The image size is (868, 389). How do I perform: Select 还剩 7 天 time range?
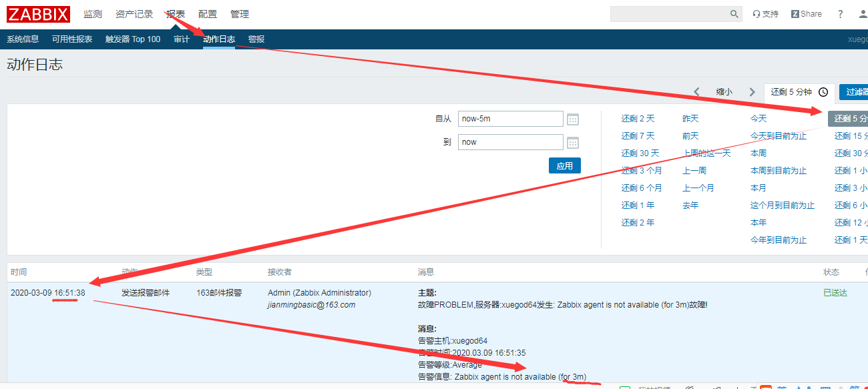pyautogui.click(x=638, y=136)
